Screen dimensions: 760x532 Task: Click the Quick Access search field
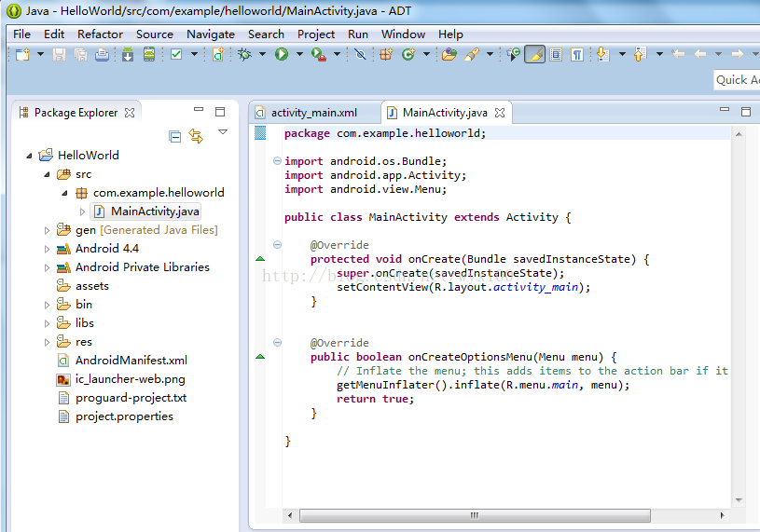click(x=737, y=80)
